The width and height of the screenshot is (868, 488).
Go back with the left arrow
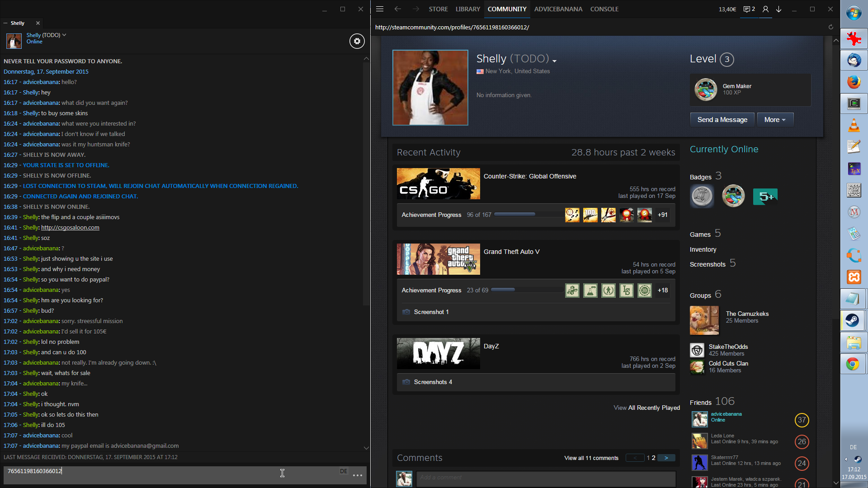(397, 9)
